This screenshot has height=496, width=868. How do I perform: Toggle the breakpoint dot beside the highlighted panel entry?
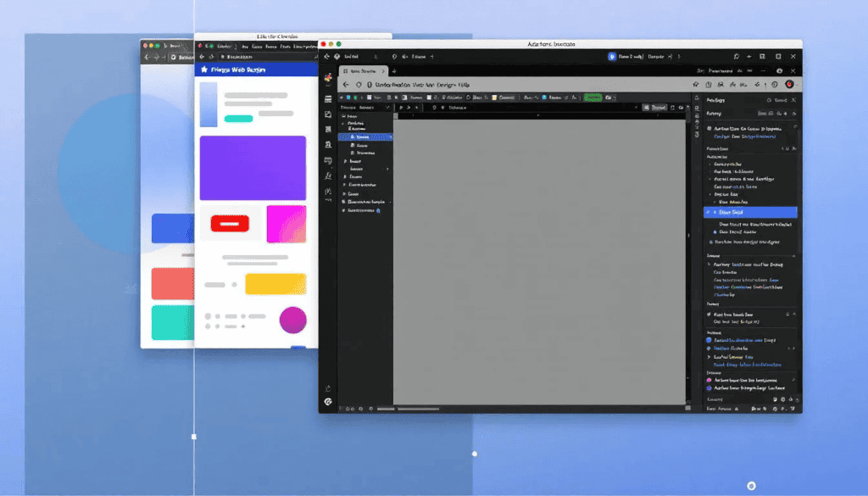710,213
